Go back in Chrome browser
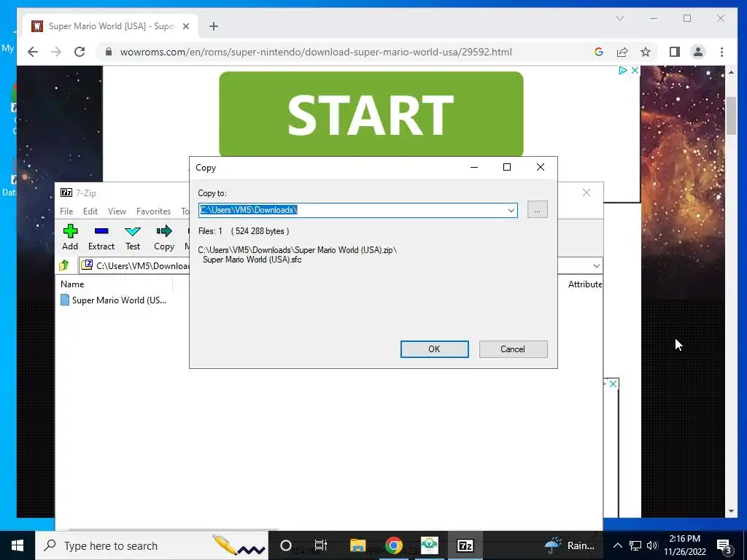Image resolution: width=747 pixels, height=560 pixels. (x=32, y=52)
